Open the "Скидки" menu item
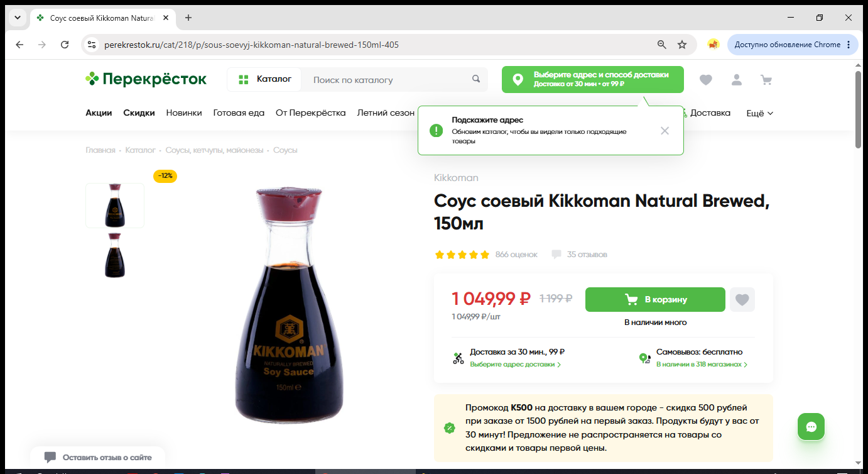This screenshot has height=474, width=868. pos(139,113)
